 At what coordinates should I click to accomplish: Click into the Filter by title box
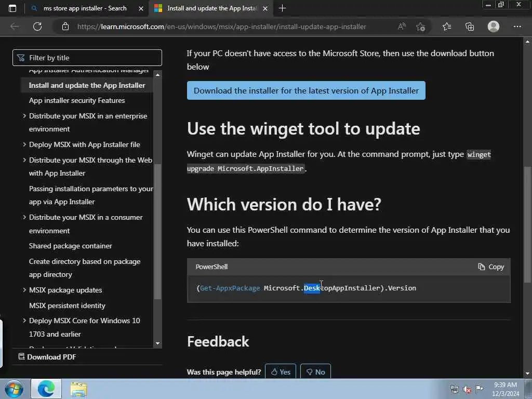click(x=87, y=58)
